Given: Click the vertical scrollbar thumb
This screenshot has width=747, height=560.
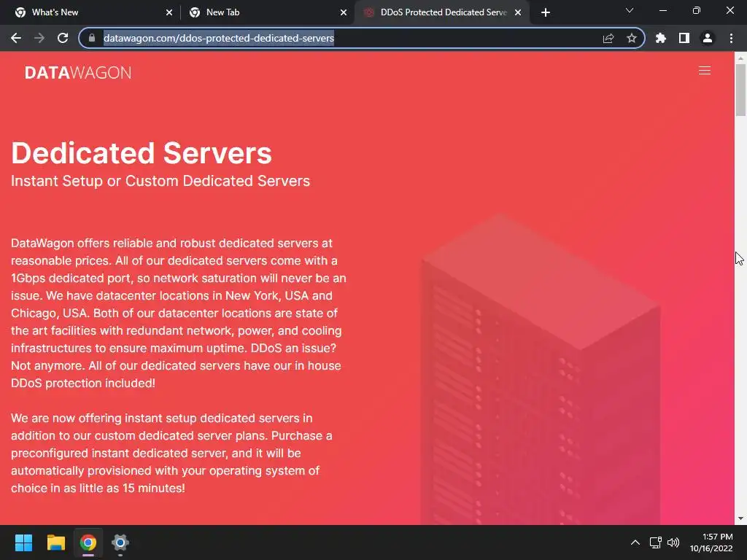Looking at the screenshot, I should (740, 90).
